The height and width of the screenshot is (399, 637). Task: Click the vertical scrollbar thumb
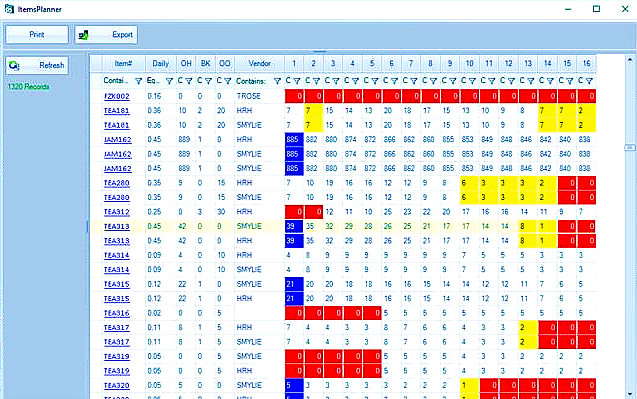(630, 147)
